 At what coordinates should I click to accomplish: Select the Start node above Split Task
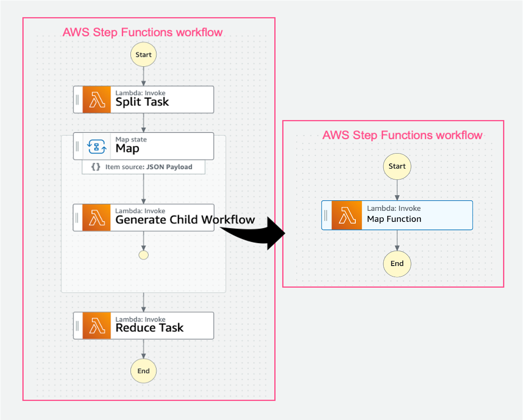tap(143, 55)
